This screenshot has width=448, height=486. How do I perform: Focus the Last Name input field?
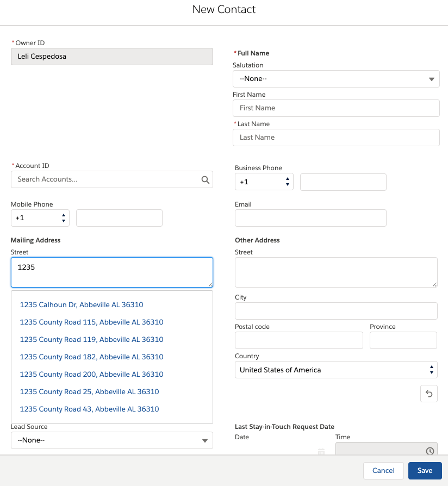336,138
